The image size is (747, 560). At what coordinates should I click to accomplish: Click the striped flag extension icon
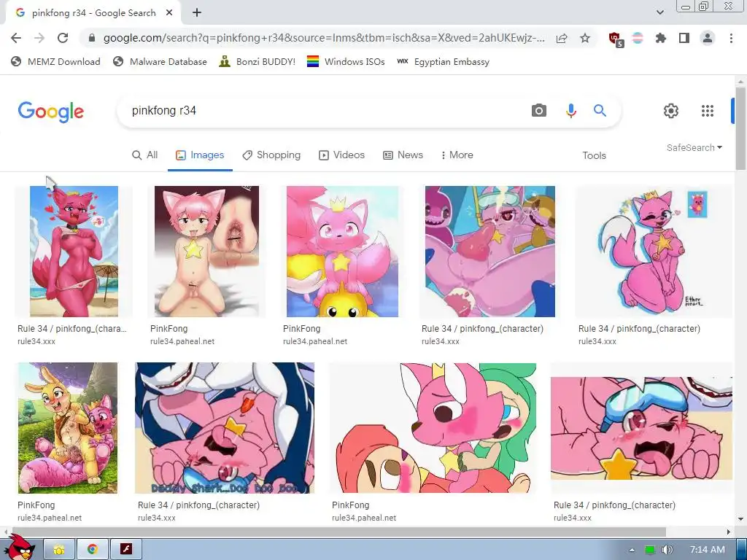(638, 38)
